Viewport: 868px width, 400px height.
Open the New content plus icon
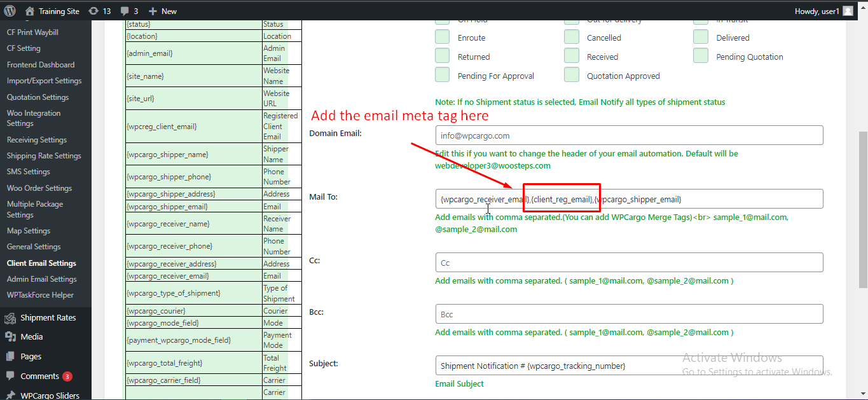click(x=152, y=11)
